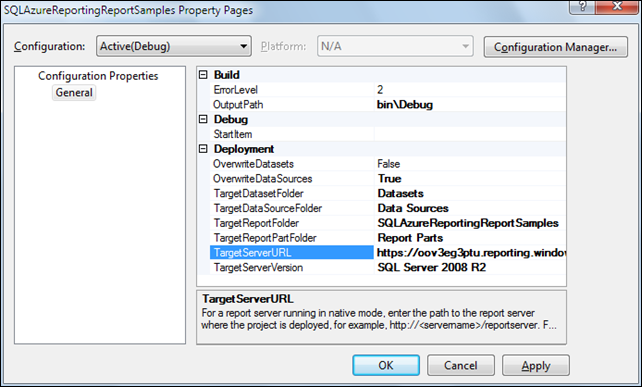Click the Apply button
The image size is (642, 387).
tap(536, 365)
